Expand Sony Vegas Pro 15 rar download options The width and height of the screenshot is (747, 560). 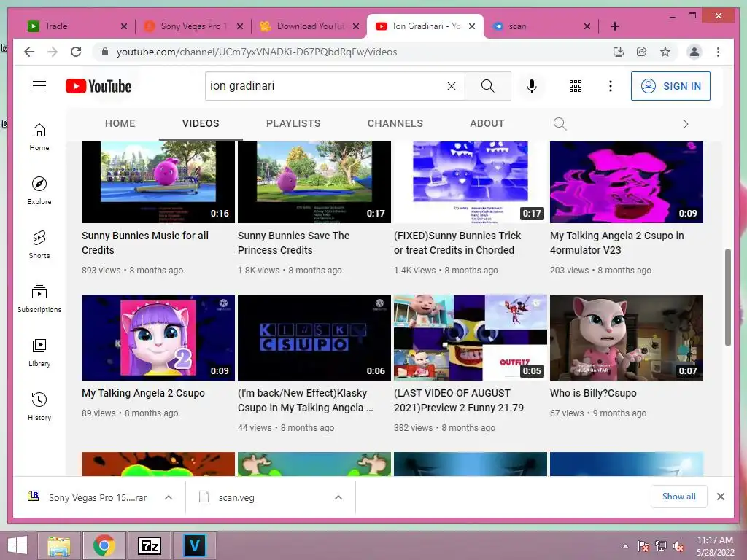coord(169,497)
